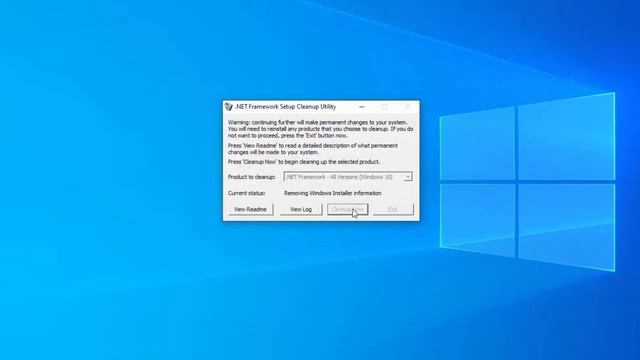Click the 'Press Cleanup Now' instruction text
640x360 pixels.
304,162
